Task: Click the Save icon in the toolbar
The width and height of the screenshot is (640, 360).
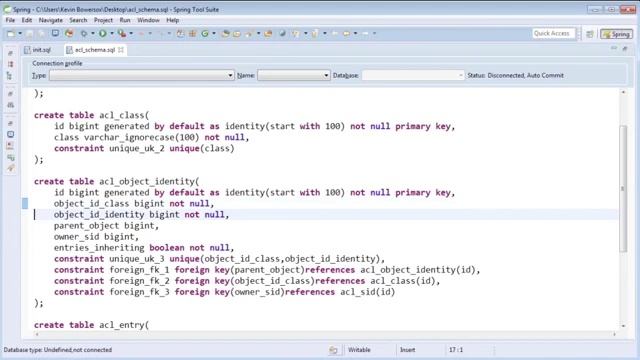Action: 30,34
